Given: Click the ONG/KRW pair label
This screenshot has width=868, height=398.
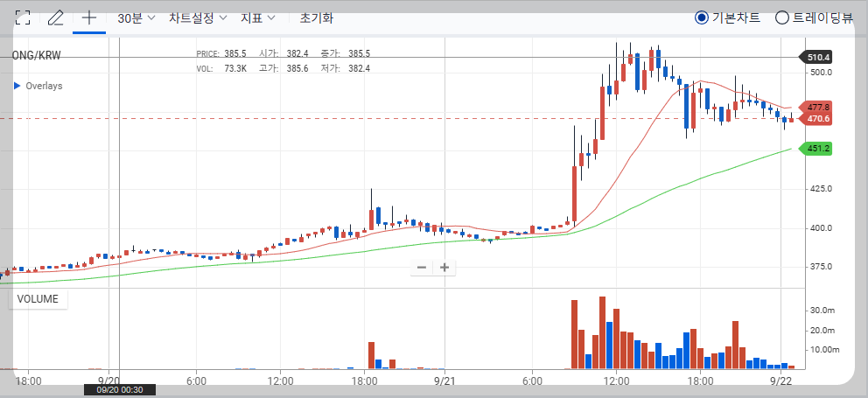Looking at the screenshot, I should pos(37,55).
